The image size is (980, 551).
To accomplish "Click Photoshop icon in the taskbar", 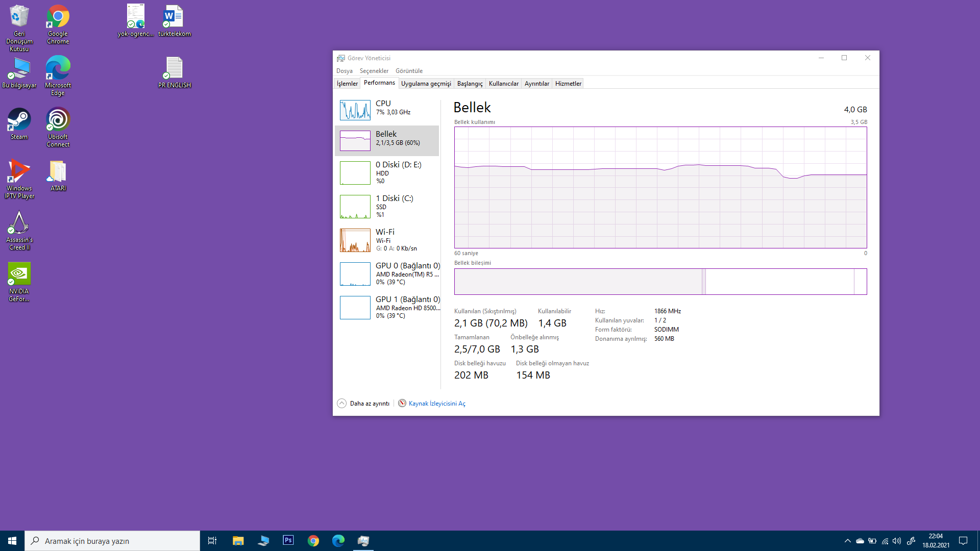I will (288, 540).
